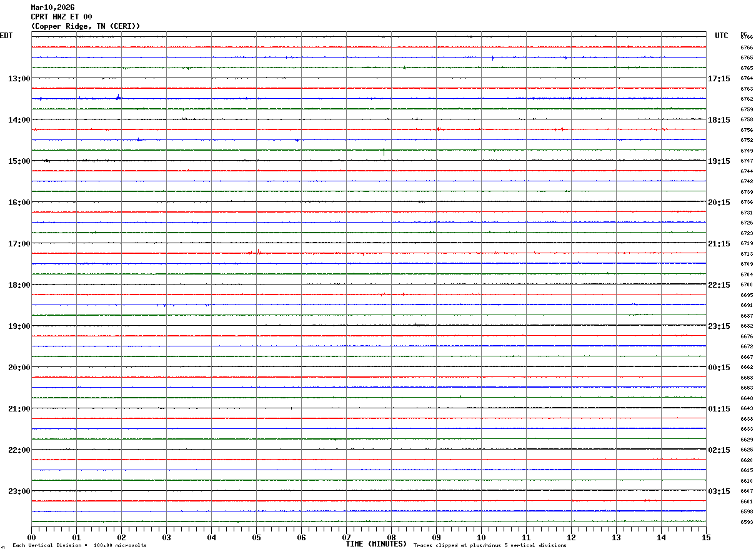The width and height of the screenshot is (756, 554).
Task: Click the DC value 6593
Action: point(747,522)
